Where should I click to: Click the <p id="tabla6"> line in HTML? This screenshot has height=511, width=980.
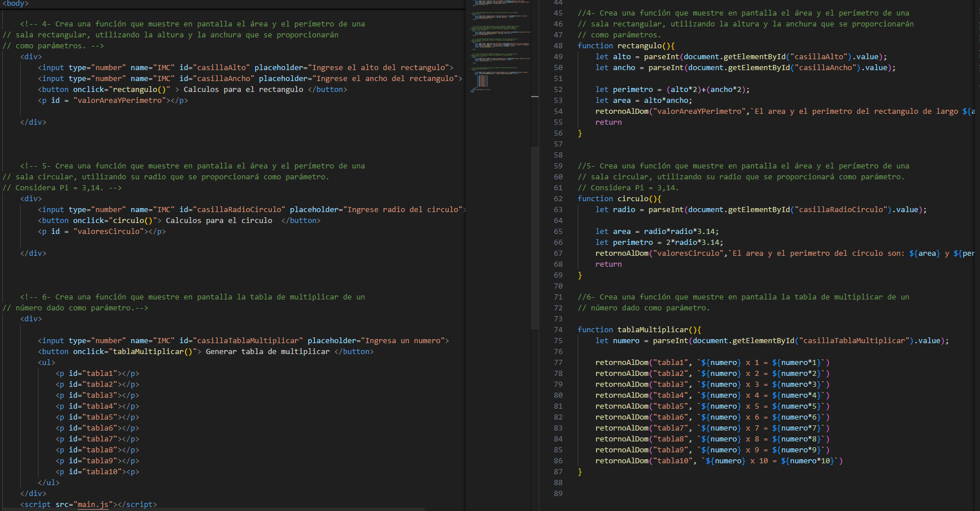(98, 428)
